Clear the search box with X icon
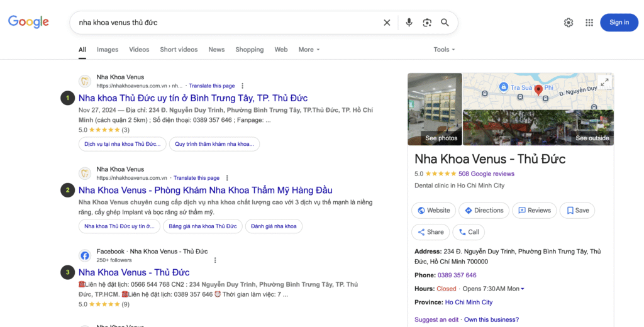The width and height of the screenshot is (644, 327). coord(387,23)
